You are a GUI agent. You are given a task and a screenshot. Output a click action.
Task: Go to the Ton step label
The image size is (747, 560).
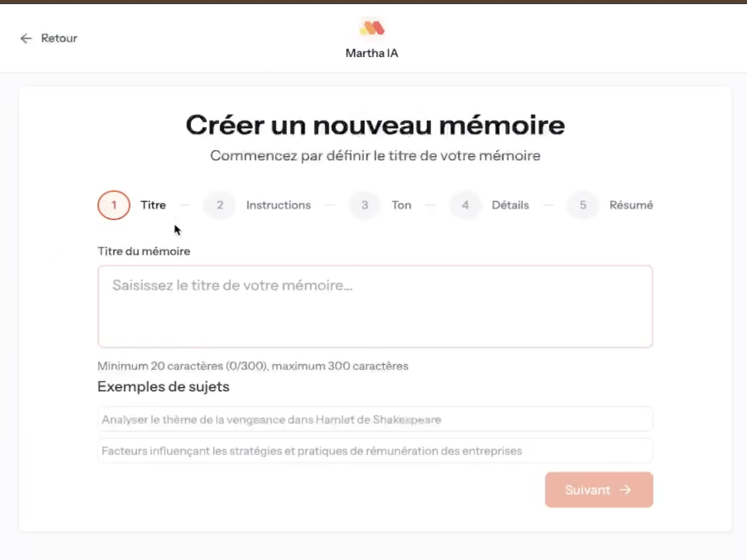point(401,205)
